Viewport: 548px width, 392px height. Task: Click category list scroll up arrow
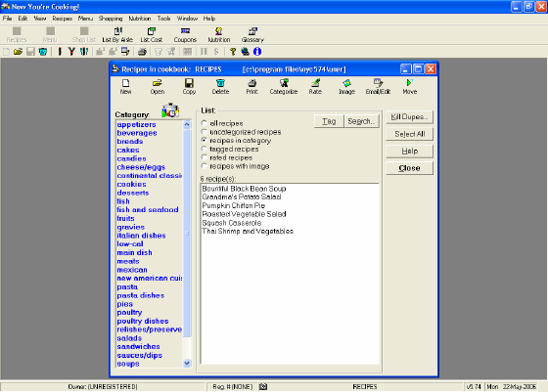187,124
